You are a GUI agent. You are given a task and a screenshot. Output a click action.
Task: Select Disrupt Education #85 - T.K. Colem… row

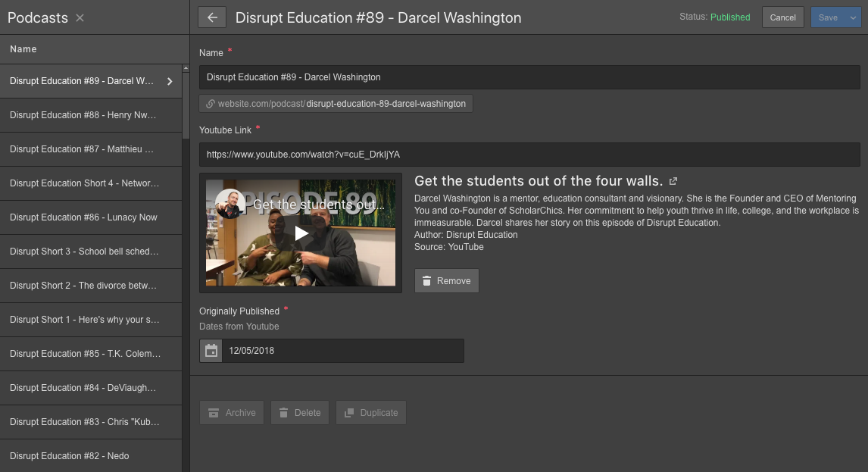(x=91, y=354)
